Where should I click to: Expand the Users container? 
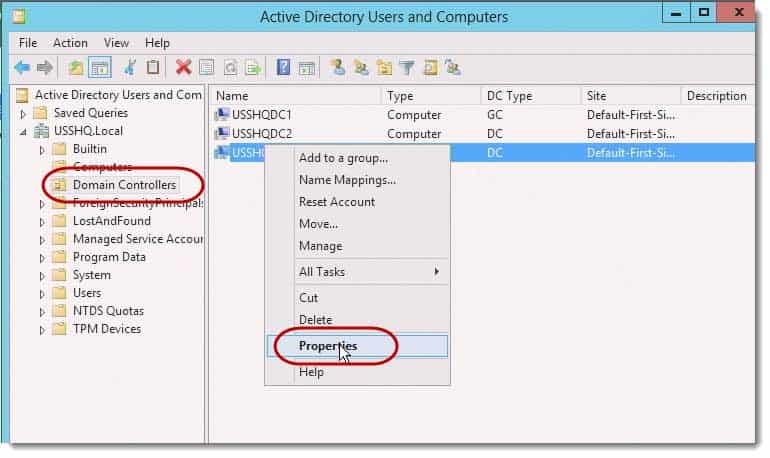click(x=42, y=294)
